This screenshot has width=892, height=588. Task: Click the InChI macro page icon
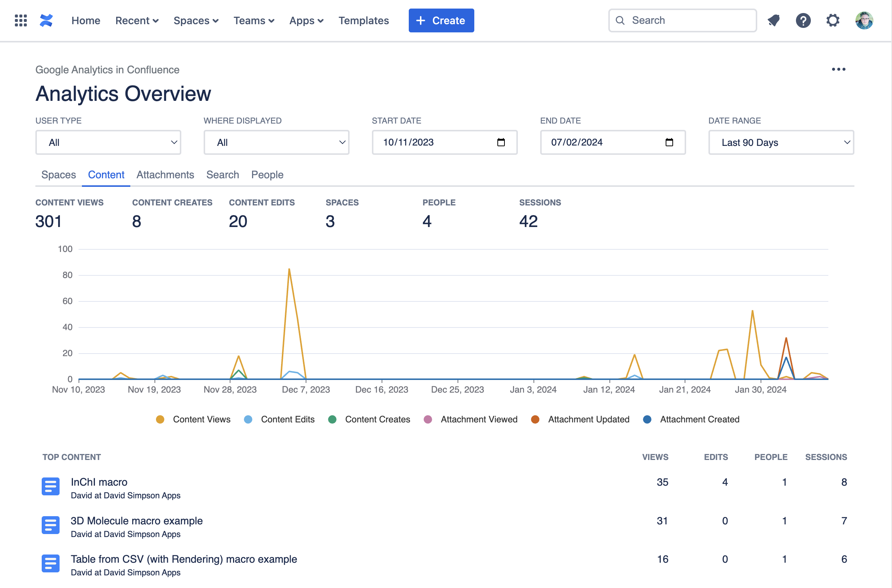[x=50, y=486]
